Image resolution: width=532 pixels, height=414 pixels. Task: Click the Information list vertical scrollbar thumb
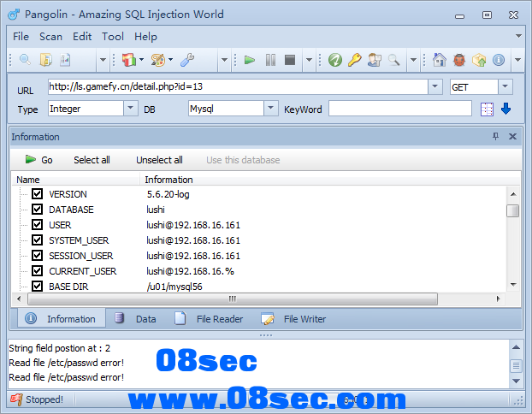point(512,210)
